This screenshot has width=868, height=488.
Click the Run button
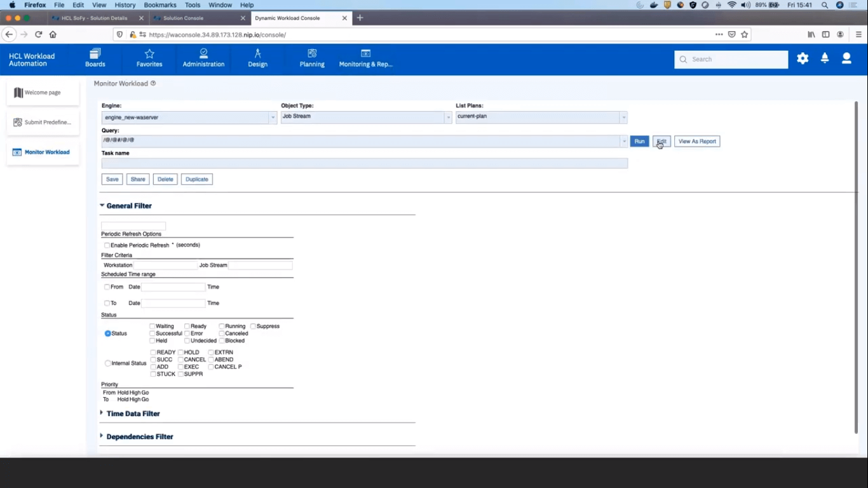(639, 142)
